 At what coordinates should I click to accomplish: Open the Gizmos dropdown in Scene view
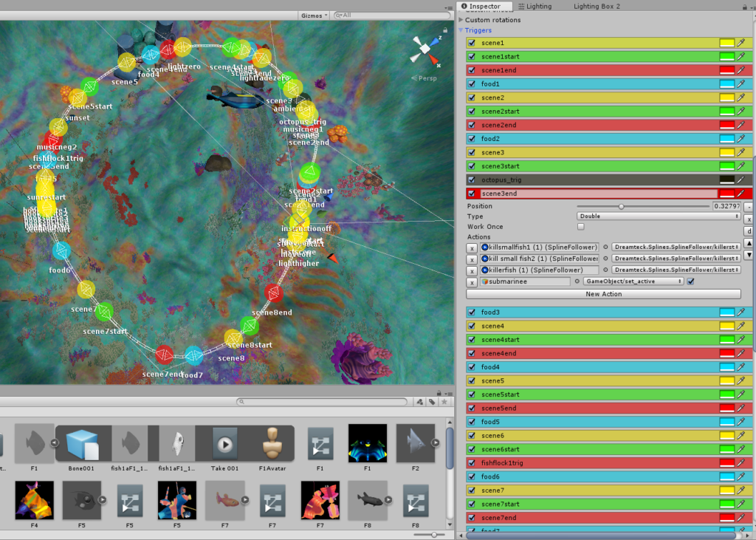[x=314, y=16]
